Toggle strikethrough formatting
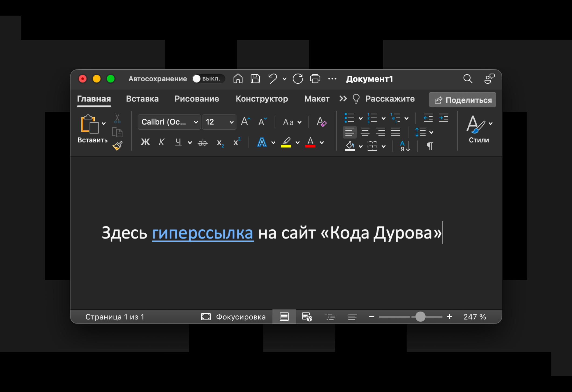572x392 pixels. (203, 142)
